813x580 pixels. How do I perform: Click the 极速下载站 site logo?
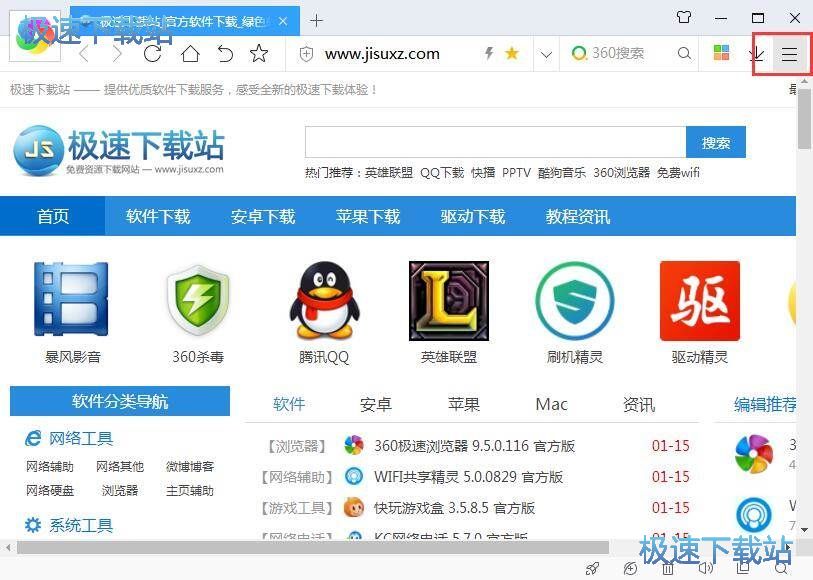(x=119, y=150)
